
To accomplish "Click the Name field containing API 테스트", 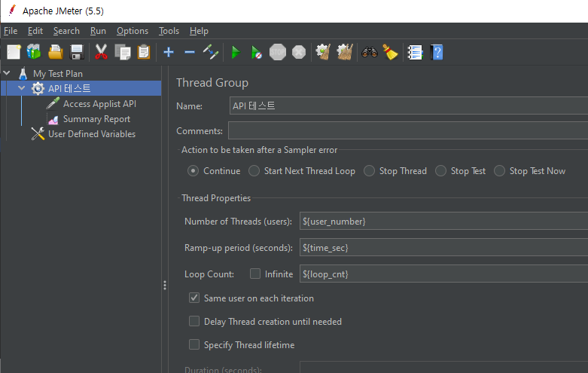I will pyautogui.click(x=409, y=105).
